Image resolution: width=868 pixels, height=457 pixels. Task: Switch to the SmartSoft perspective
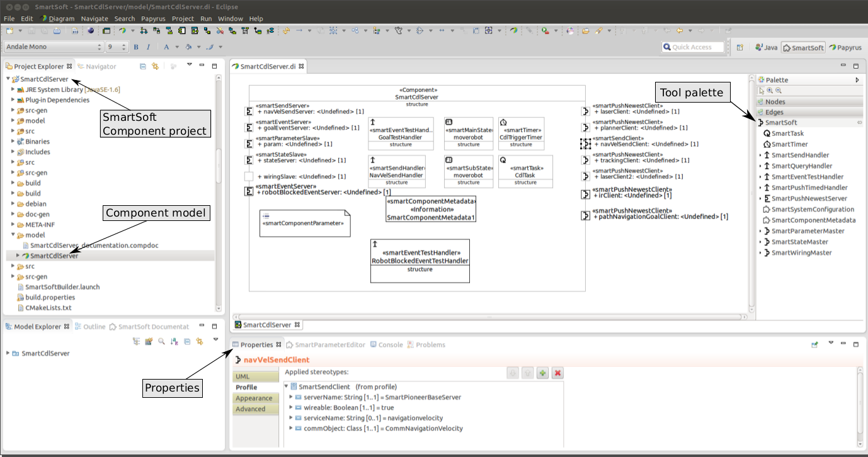(803, 47)
